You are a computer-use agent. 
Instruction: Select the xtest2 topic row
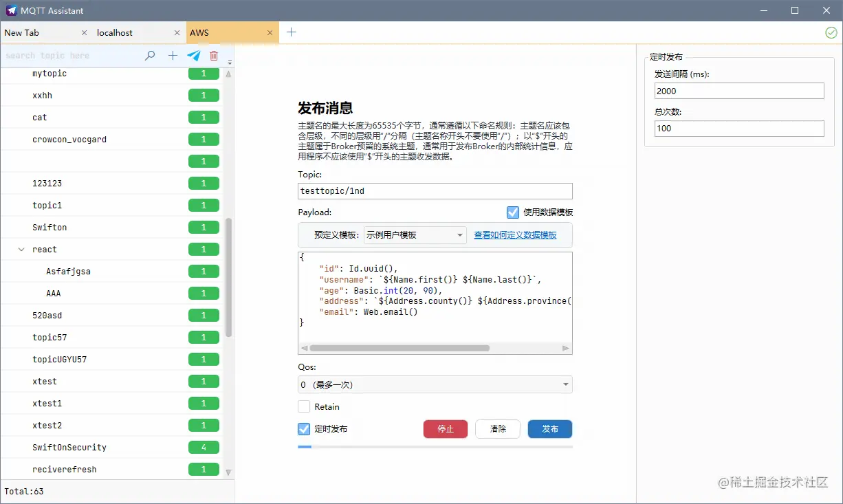pyautogui.click(x=112, y=426)
